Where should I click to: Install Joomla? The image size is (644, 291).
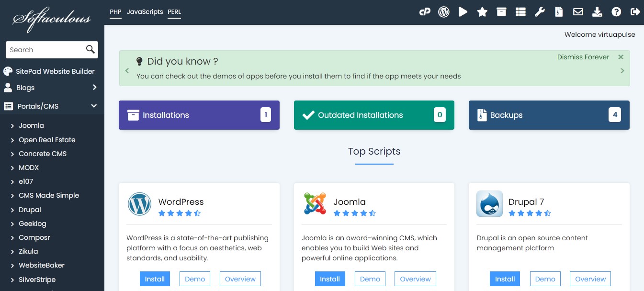tap(330, 279)
